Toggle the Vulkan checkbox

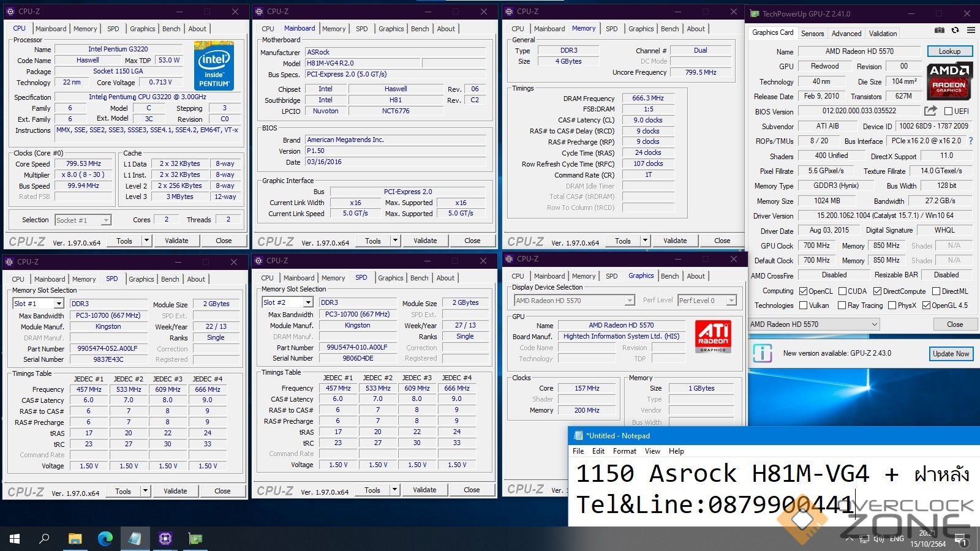[804, 305]
